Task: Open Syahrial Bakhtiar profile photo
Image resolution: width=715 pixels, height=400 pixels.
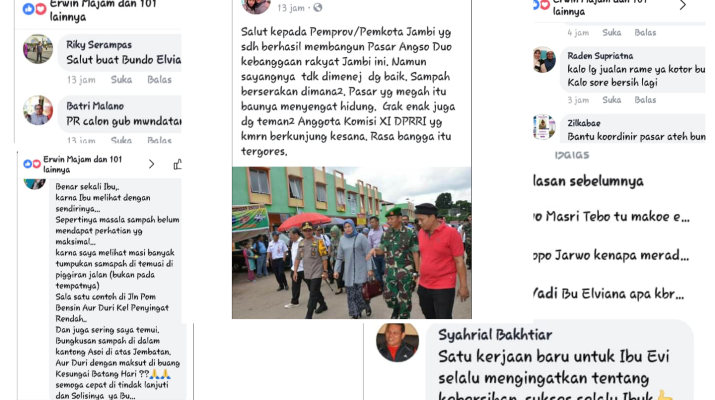Action: click(397, 342)
